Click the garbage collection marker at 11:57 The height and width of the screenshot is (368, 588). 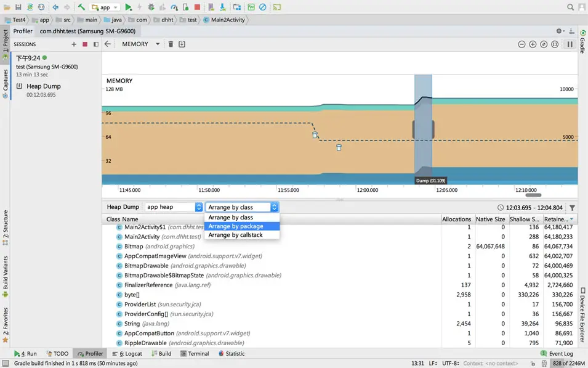point(315,135)
